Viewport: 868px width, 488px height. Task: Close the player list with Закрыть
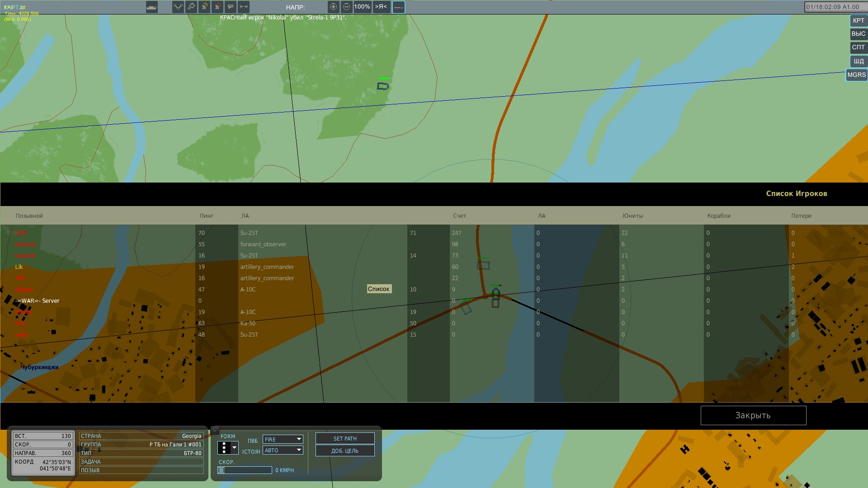[753, 415]
